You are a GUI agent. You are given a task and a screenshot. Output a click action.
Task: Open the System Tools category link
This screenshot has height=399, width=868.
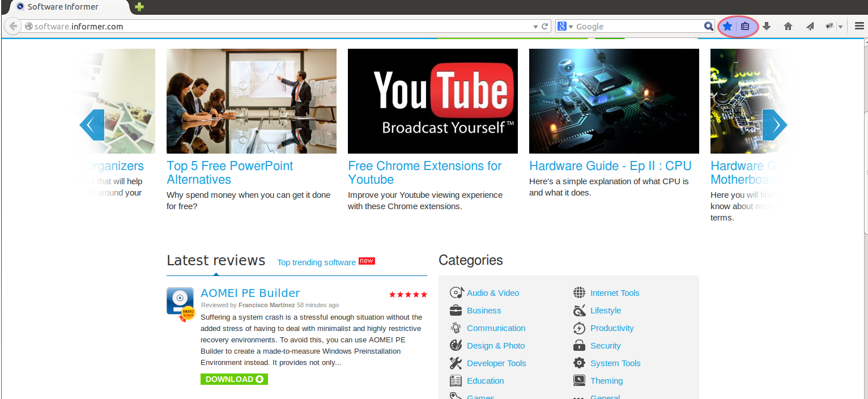click(615, 363)
